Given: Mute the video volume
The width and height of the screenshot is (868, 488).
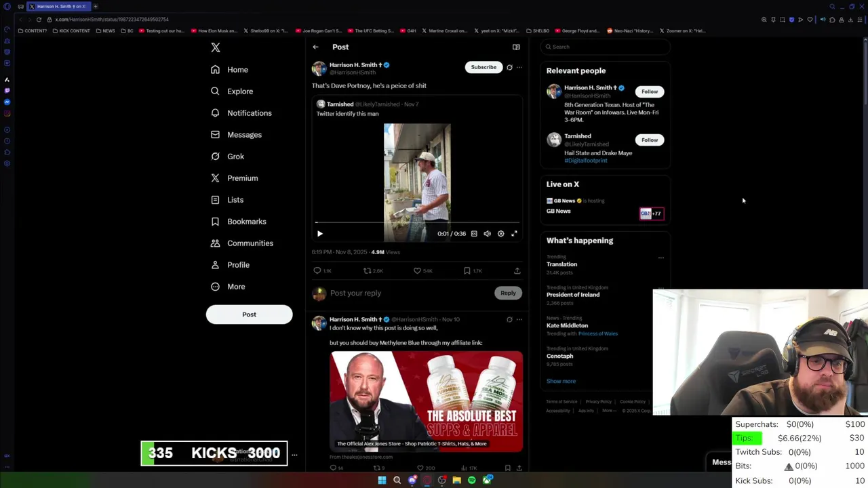Looking at the screenshot, I should [487, 234].
